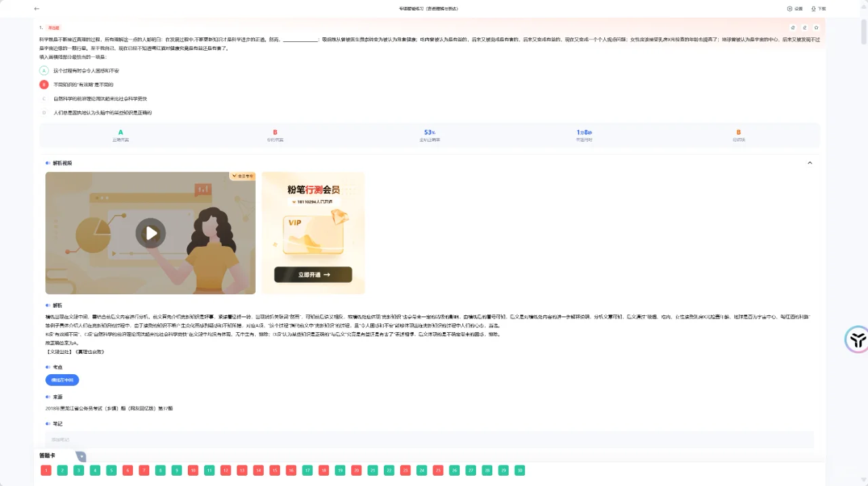This screenshot has height=486, width=868.
Task: Click the collect star icon near the question
Action: [816, 27]
